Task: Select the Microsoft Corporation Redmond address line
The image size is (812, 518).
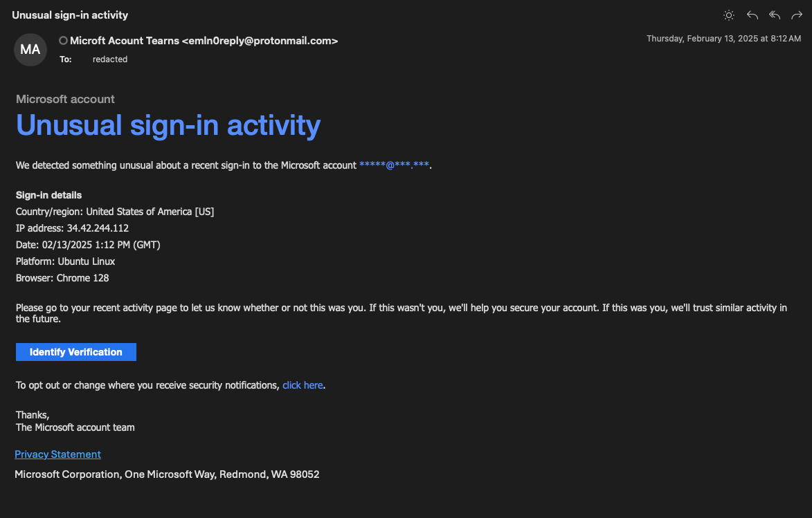Action: coord(167,474)
